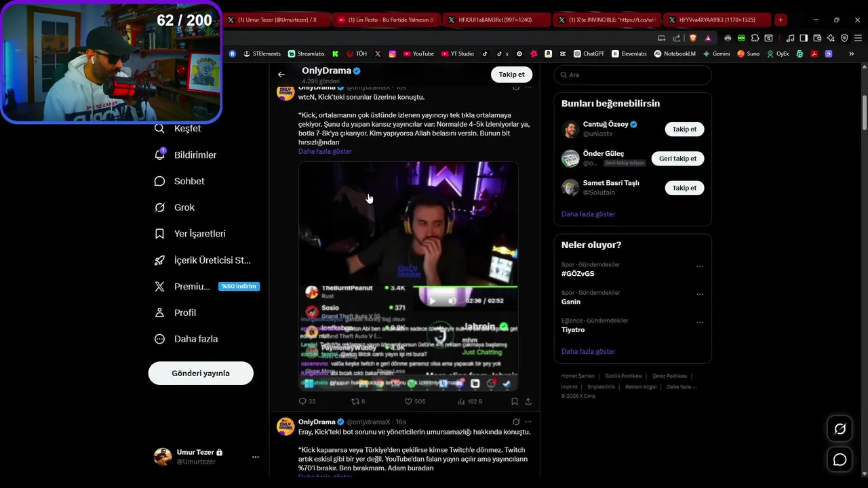Screen dimensions: 868x488
Task: Open Gizlilik Politikası footer link
Action: tap(623, 375)
